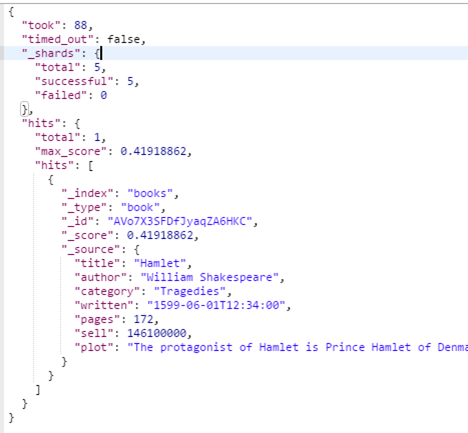Select the "successful" key text
Image resolution: width=468 pixels, height=433 pixels.
[x=73, y=81]
